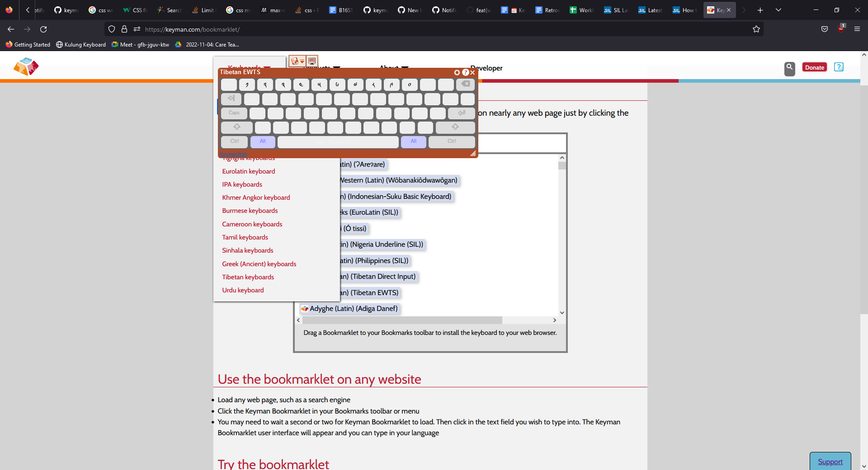Click the bookmarklet list scroll-down arrow
This screenshot has width=868, height=470.
562,312
